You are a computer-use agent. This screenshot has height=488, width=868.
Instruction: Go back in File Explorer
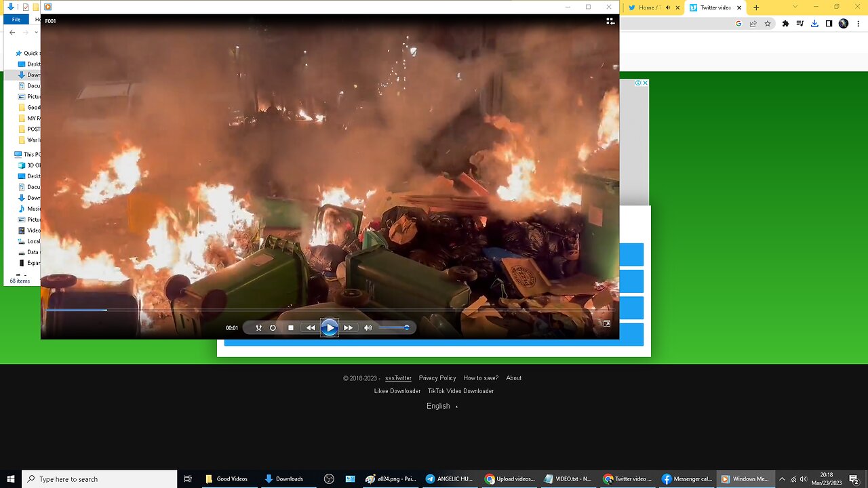tap(12, 33)
